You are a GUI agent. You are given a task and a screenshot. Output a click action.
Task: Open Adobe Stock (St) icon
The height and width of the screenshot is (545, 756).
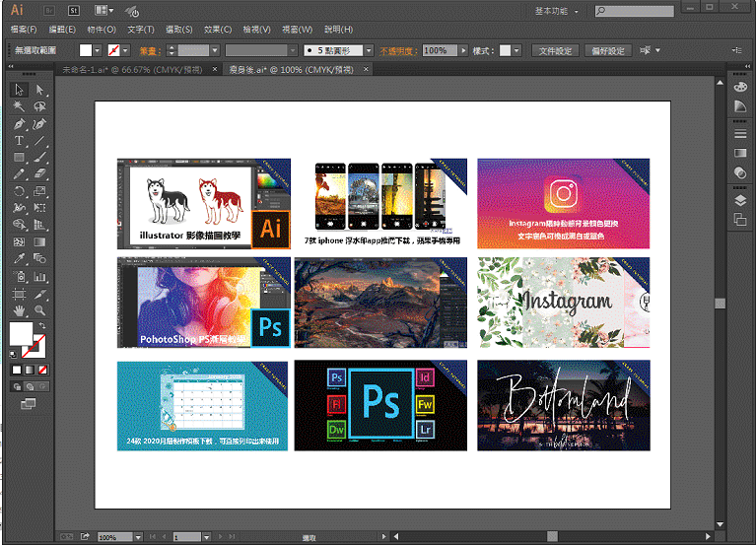[x=74, y=11]
